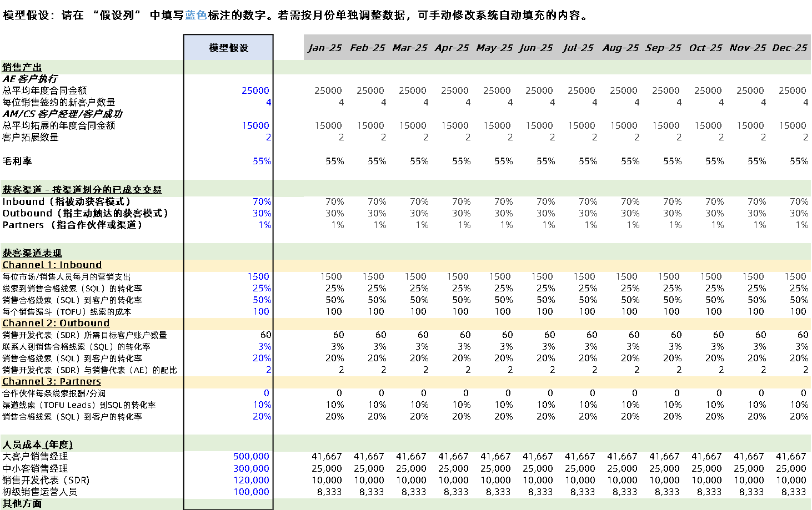Image resolution: width=812 pixels, height=510 pixels.
Task: Edit the blue 70% Inbound assumption
Action: (262, 201)
